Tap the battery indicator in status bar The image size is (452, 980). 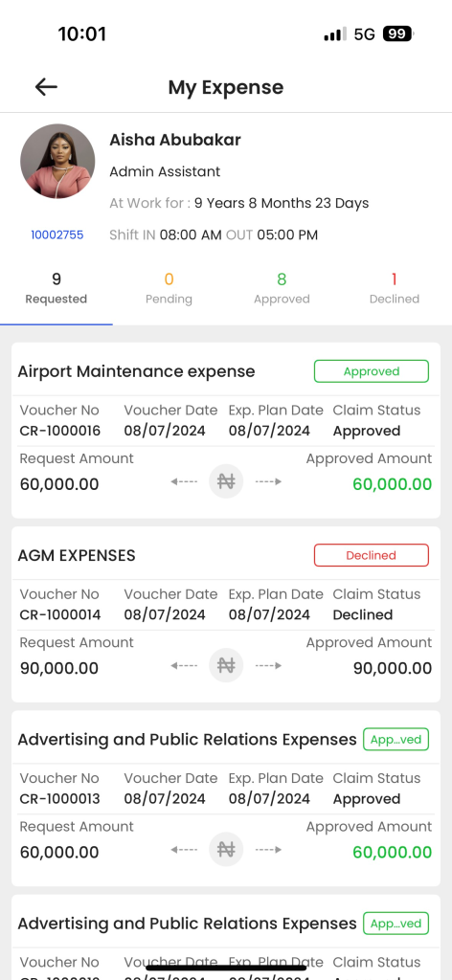[399, 33]
